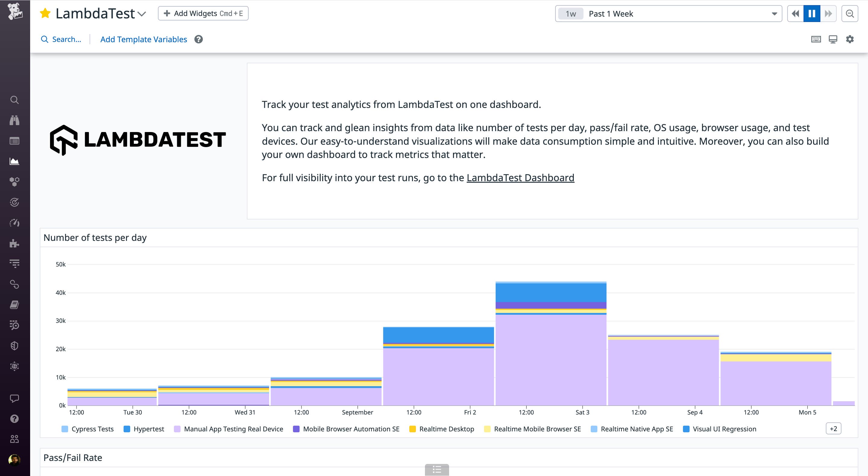The height and width of the screenshot is (476, 868).
Task: Click the keyboard shortcuts icon near settings
Action: tap(816, 39)
